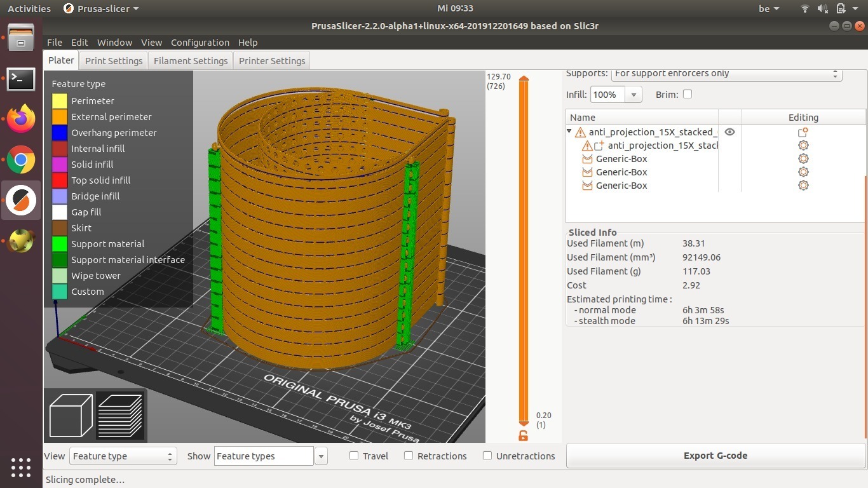Click the Show 'Feature types' text field
This screenshot has width=868, height=488.
pos(264,456)
